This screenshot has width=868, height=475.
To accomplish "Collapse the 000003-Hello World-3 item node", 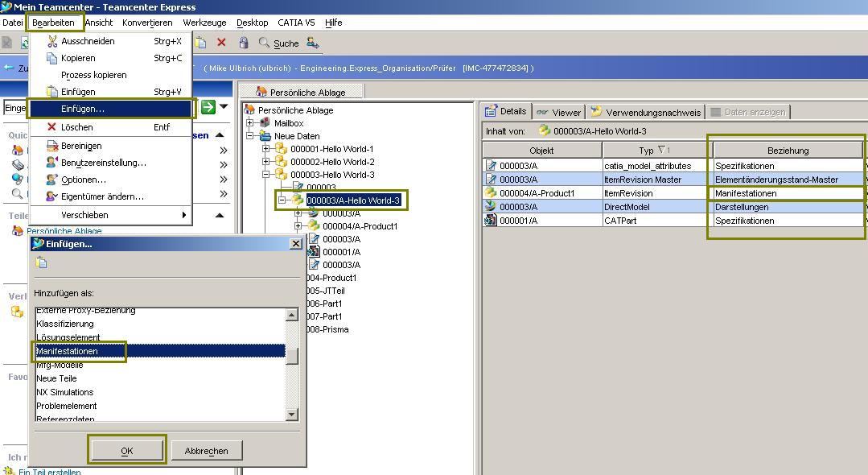I will click(265, 174).
